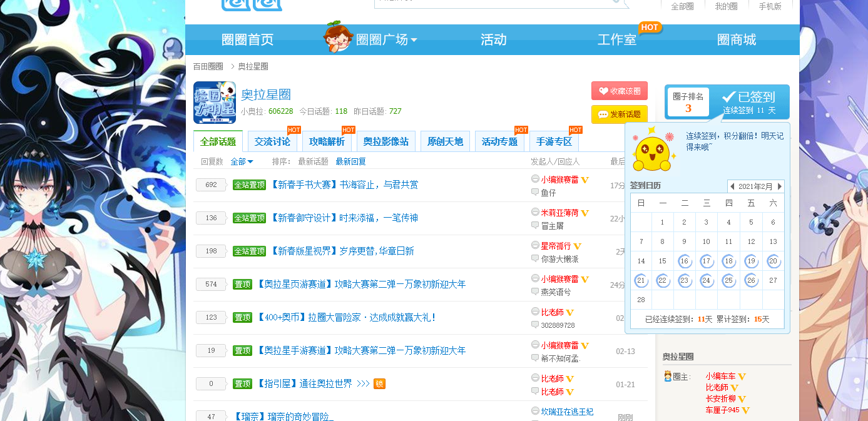
Task: Open 手机版 link at top
Action: click(x=770, y=6)
